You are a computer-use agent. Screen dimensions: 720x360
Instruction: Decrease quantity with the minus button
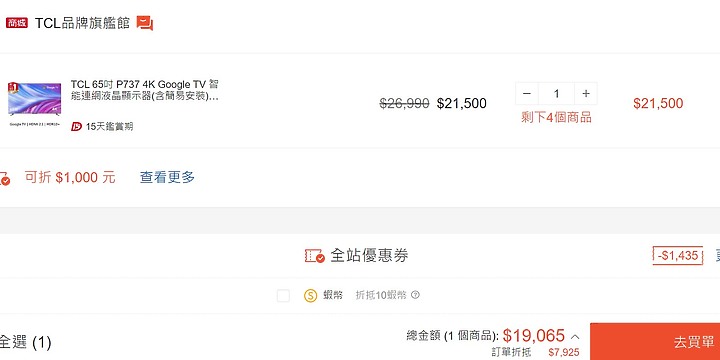click(x=527, y=94)
